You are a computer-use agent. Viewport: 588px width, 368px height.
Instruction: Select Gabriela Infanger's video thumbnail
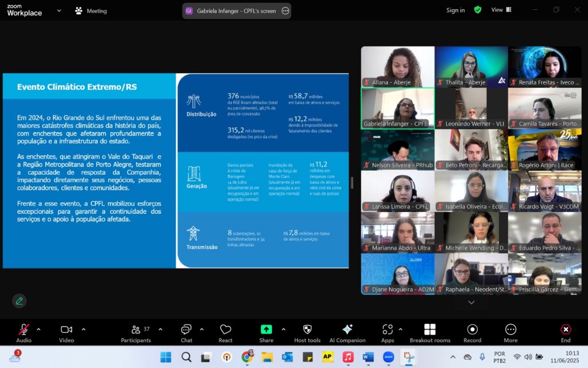(x=397, y=108)
